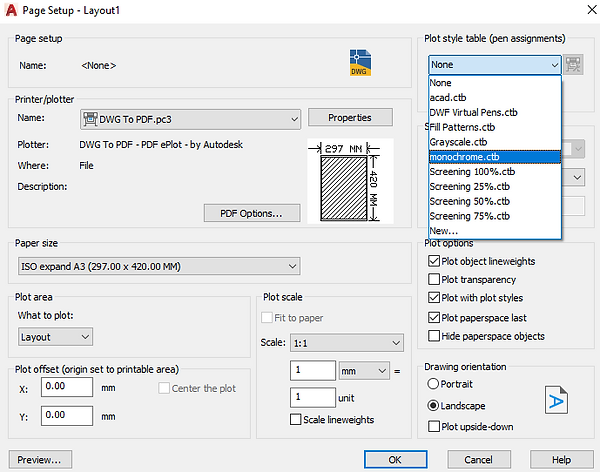Click the plot offset X input field

67,387
